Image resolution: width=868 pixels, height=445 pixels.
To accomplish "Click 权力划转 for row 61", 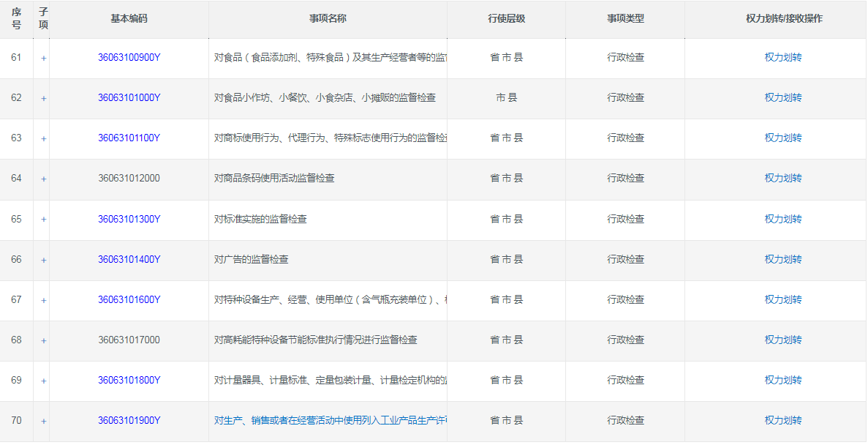I will point(783,57).
